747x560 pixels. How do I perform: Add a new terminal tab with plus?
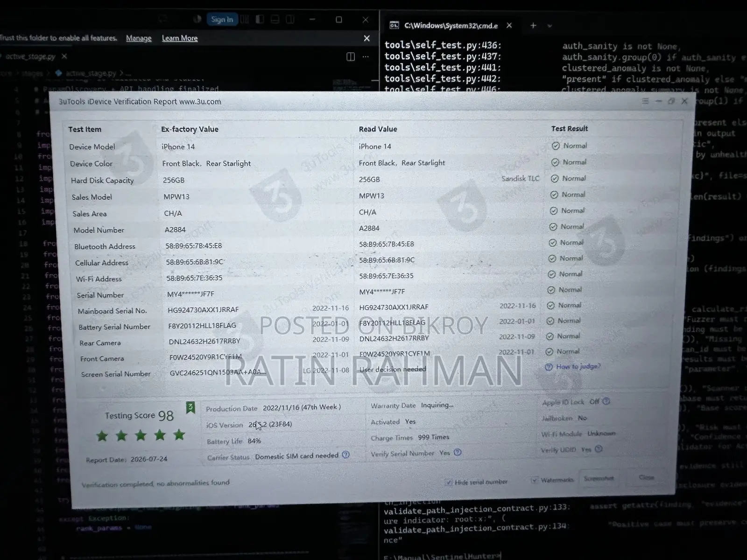[x=533, y=26]
